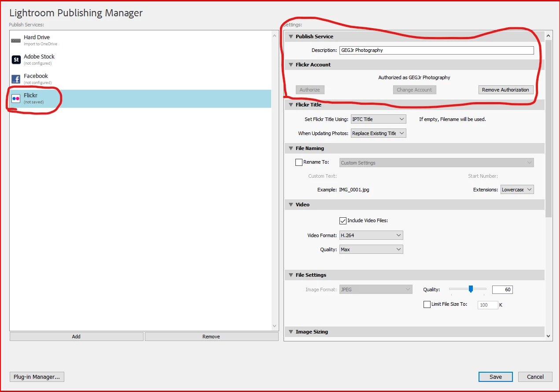The image size is (560, 392).
Task: Select the Hard Drive publish service icon
Action: 16,40
